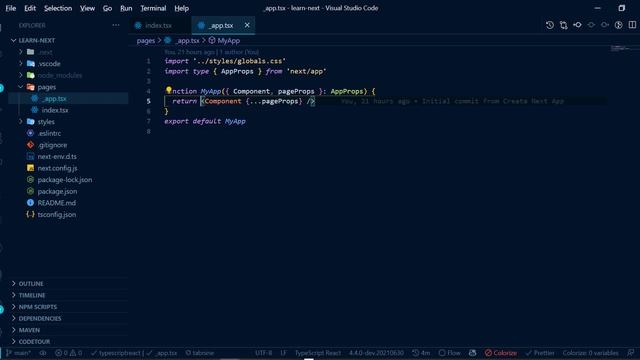Click the lightbulb quick-fix icon on line 4
Viewport: 640px width, 360px height.
168,90
